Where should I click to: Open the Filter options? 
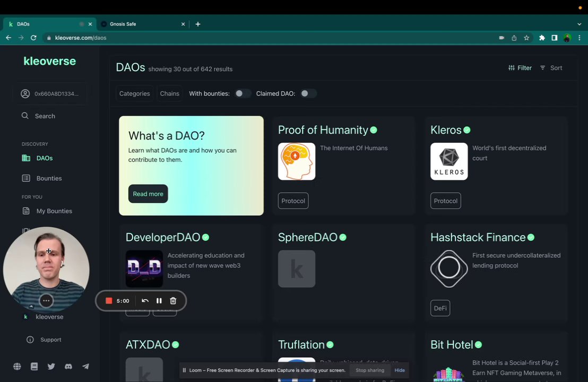520,68
